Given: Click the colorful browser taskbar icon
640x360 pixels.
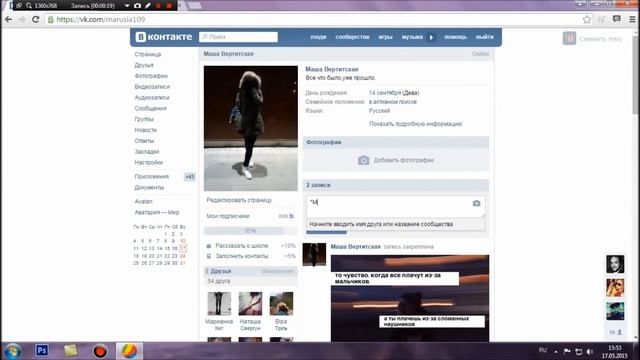Looking at the screenshot, I should click(x=129, y=351).
